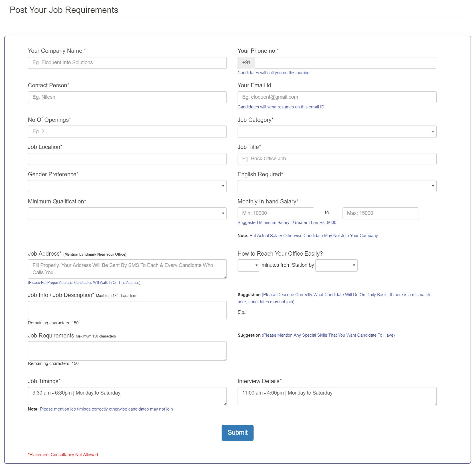Open the Gender Preference dropdown
The width and height of the screenshot is (476, 469).
127,186
